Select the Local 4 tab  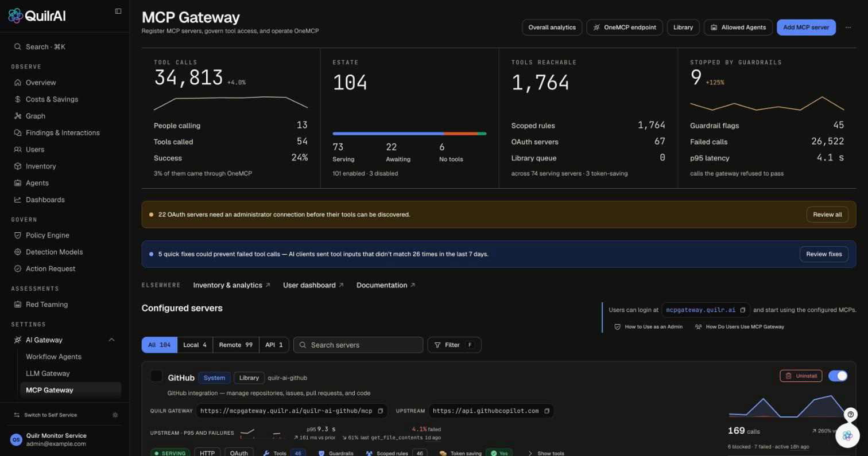point(195,345)
